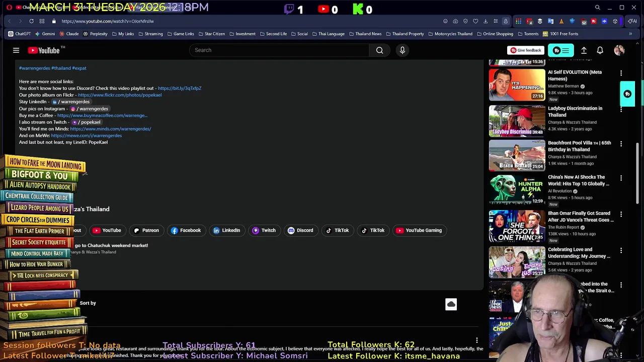Open the ad blocker shield icon in address bar

coord(465,21)
